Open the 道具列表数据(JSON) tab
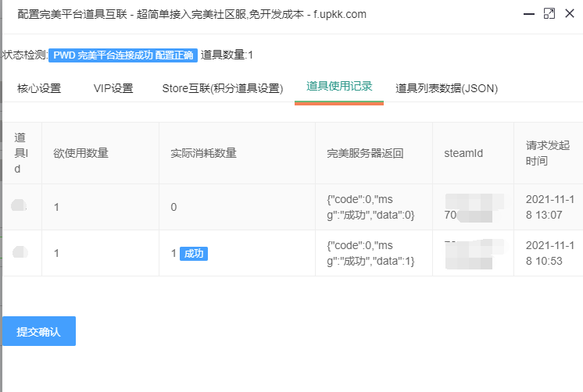This screenshot has height=392, width=583. click(446, 88)
